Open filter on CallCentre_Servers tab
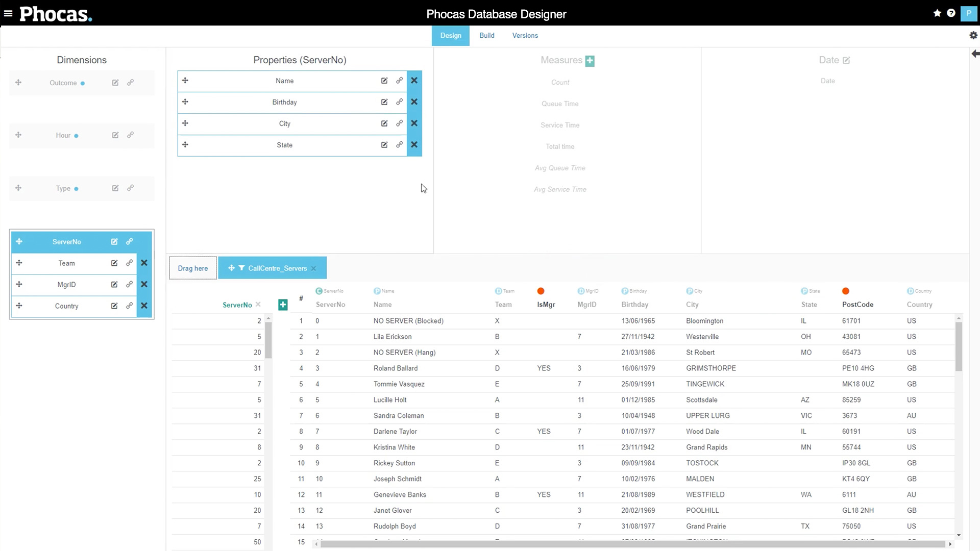The width and height of the screenshot is (980, 551). pos(241,268)
